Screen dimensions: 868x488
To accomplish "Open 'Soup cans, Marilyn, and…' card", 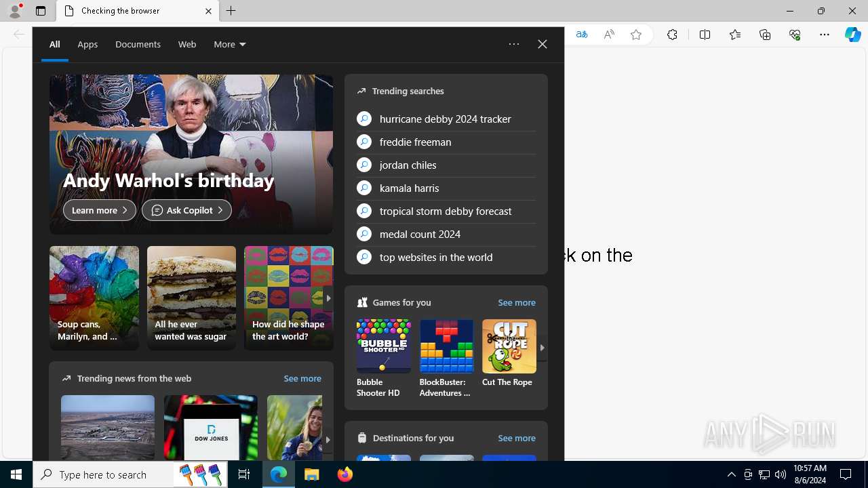I will pyautogui.click(x=94, y=298).
